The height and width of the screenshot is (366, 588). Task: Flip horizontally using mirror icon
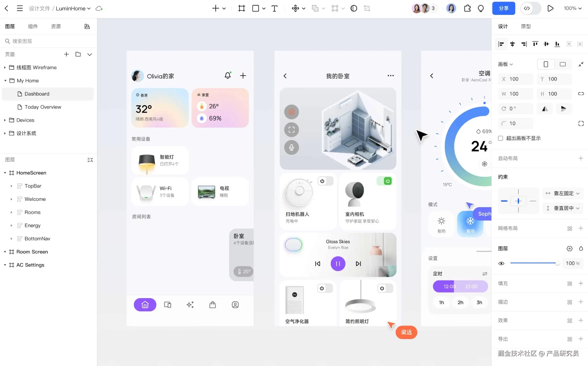point(545,109)
